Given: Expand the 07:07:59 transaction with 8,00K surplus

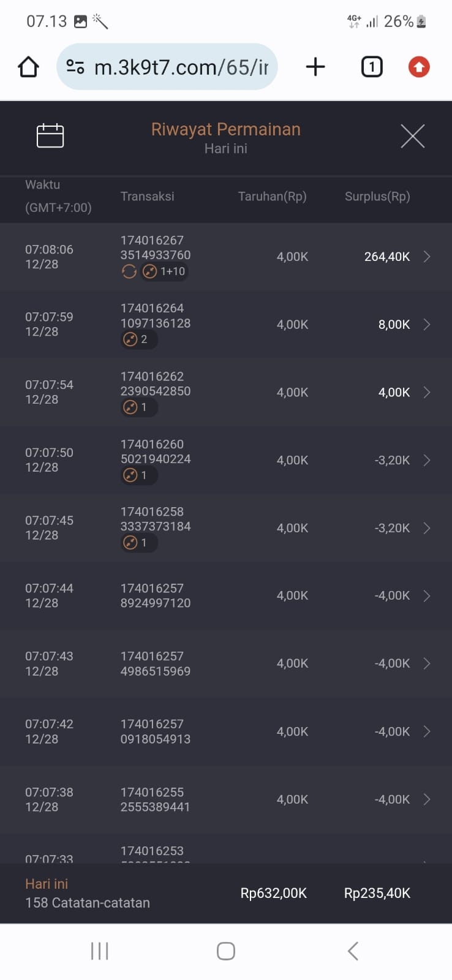Looking at the screenshot, I should [427, 325].
